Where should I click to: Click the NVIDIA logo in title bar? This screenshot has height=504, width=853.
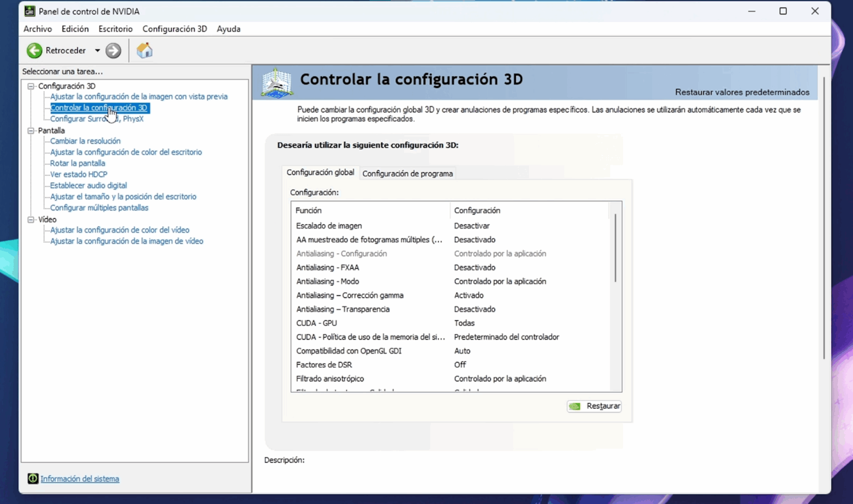(x=29, y=11)
